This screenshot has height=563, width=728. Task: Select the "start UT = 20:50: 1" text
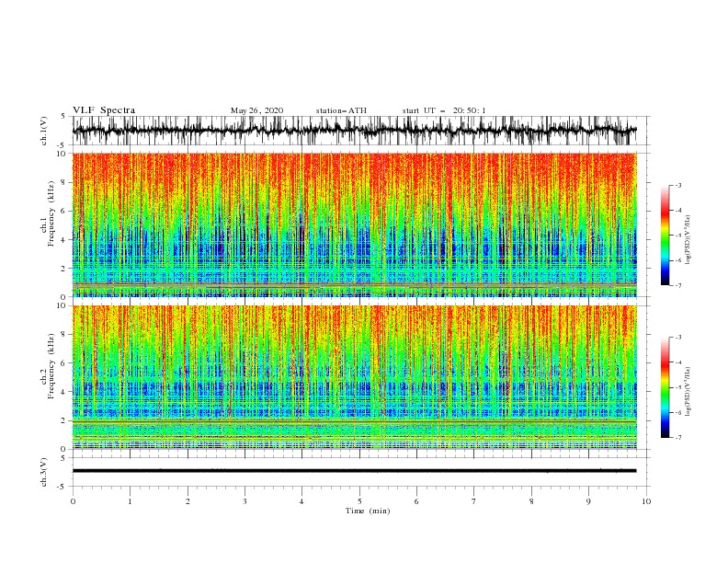444,110
